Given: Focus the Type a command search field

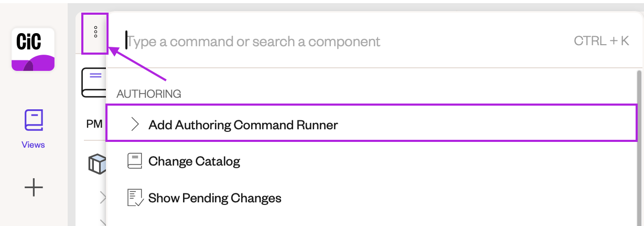Looking at the screenshot, I should (346, 40).
